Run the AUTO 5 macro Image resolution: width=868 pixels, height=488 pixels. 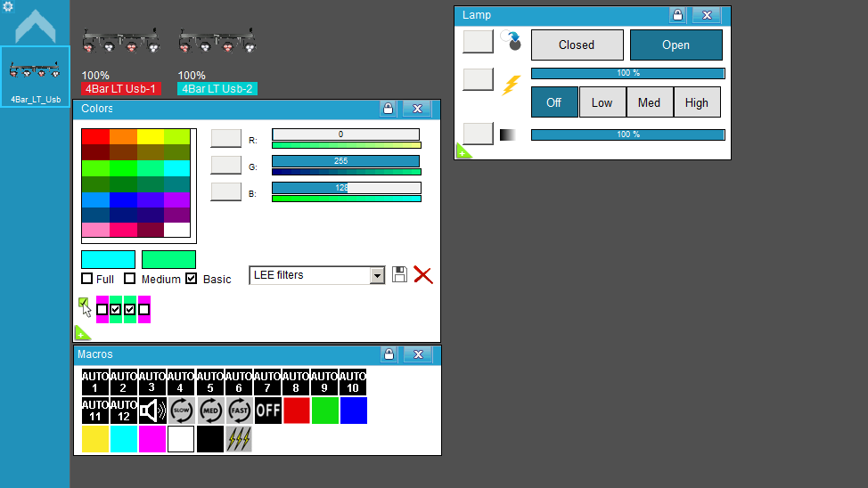point(209,382)
